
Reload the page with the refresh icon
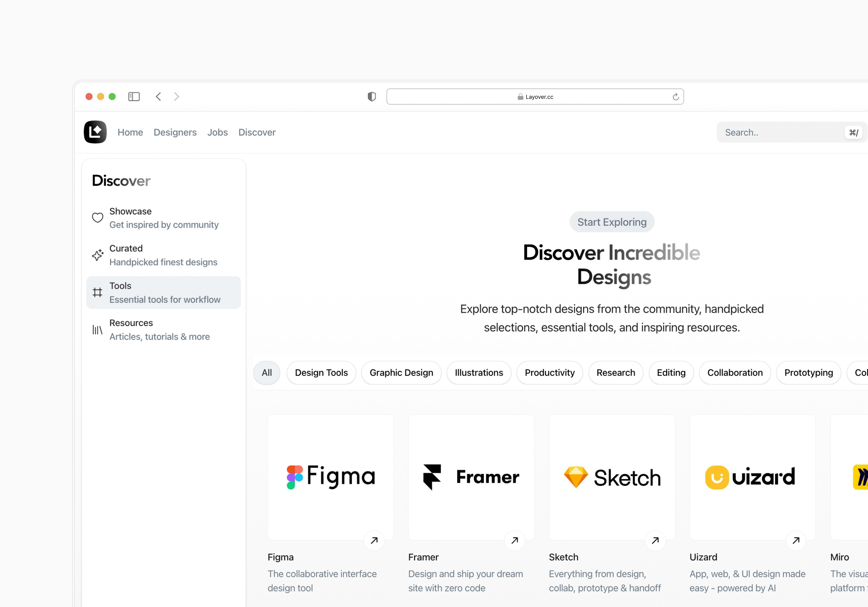(x=675, y=97)
